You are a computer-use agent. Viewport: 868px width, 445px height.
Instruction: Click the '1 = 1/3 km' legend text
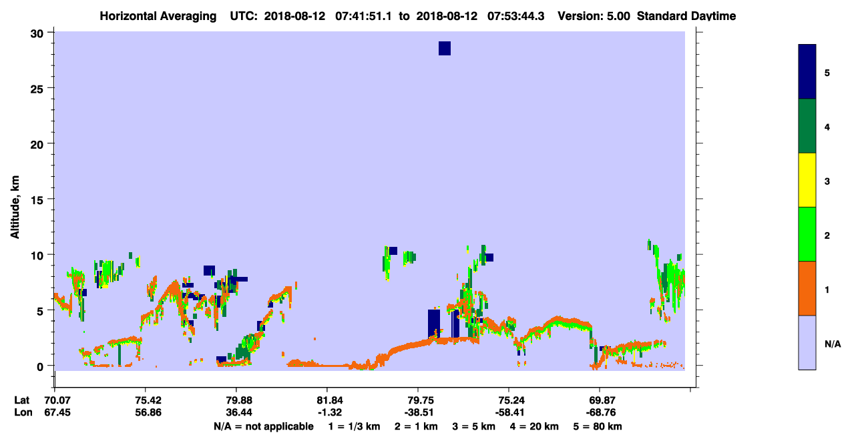click(355, 426)
